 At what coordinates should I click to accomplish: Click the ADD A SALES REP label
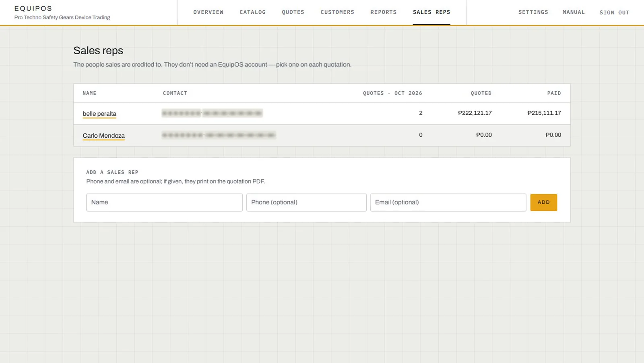112,172
